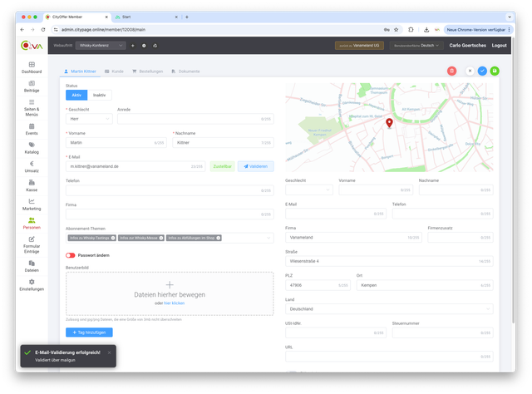Screen dimensions: 532x394
Task: Switch to the Dokumente tab
Action: tap(186, 71)
